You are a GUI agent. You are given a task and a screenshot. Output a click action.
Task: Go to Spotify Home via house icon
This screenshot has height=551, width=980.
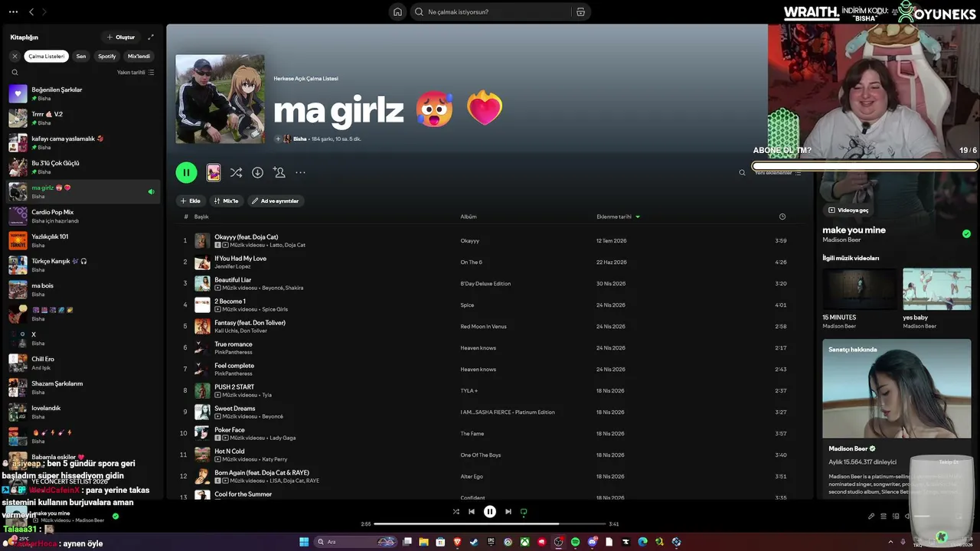click(x=397, y=11)
